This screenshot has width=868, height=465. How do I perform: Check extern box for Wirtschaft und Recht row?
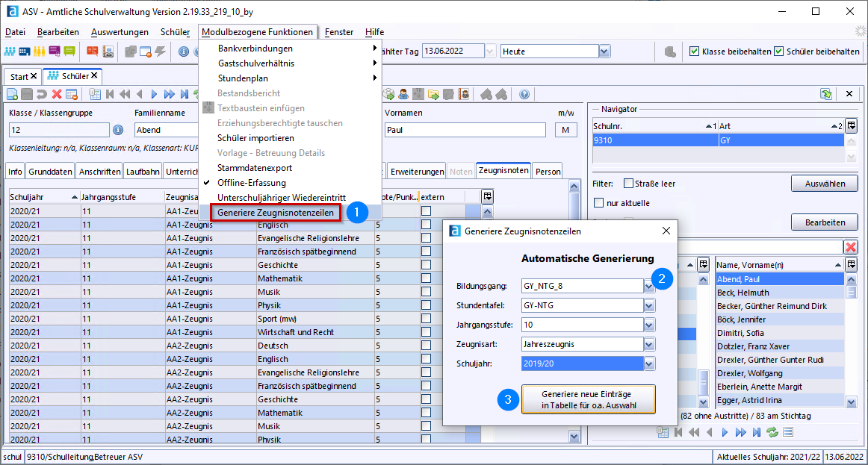pos(427,331)
